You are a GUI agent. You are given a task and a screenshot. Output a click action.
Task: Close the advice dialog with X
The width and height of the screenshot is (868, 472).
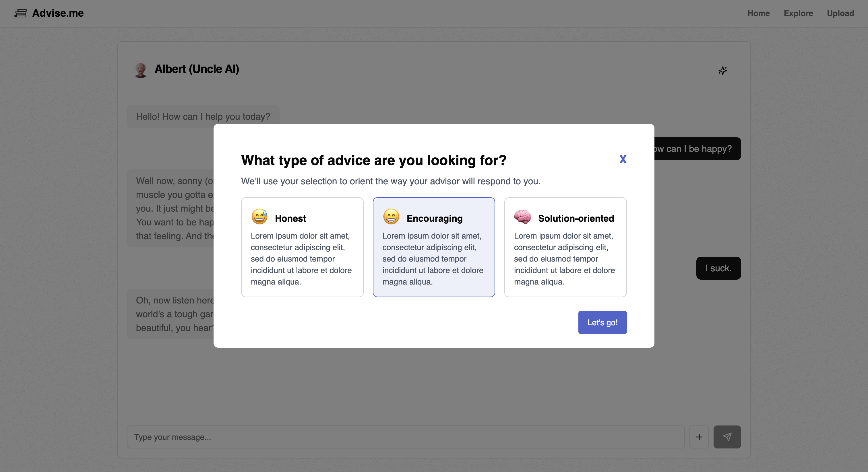tap(623, 159)
